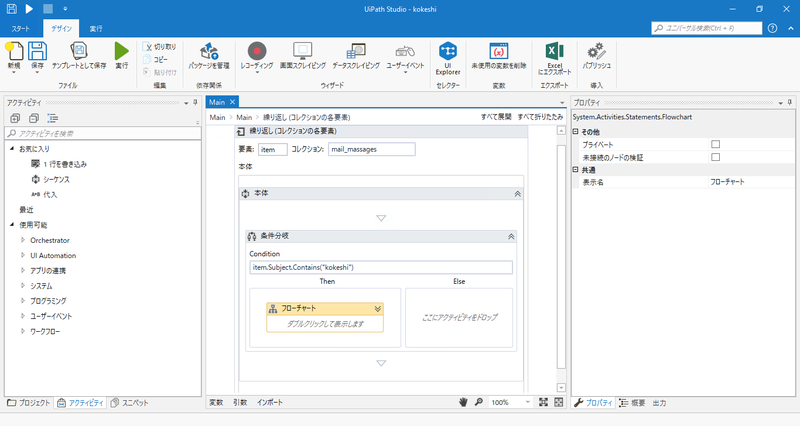Click the title bar save icon
The height and width of the screenshot is (426, 800).
pos(11,9)
